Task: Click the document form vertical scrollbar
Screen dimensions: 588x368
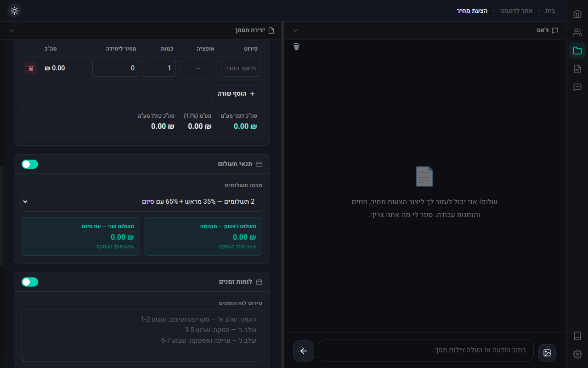Action: click(x=1, y=216)
